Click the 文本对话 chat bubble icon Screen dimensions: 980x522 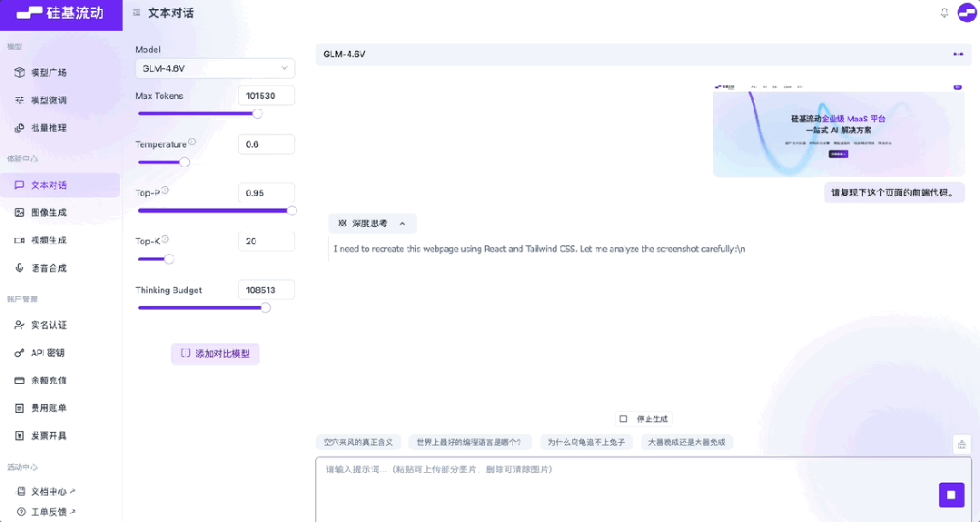(x=19, y=185)
